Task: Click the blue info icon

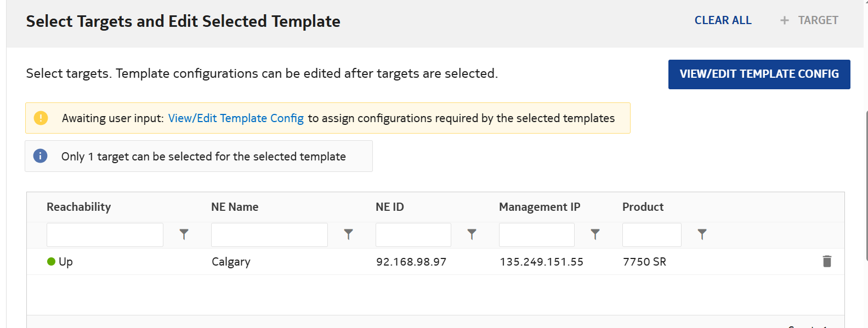Action: pyautogui.click(x=41, y=156)
